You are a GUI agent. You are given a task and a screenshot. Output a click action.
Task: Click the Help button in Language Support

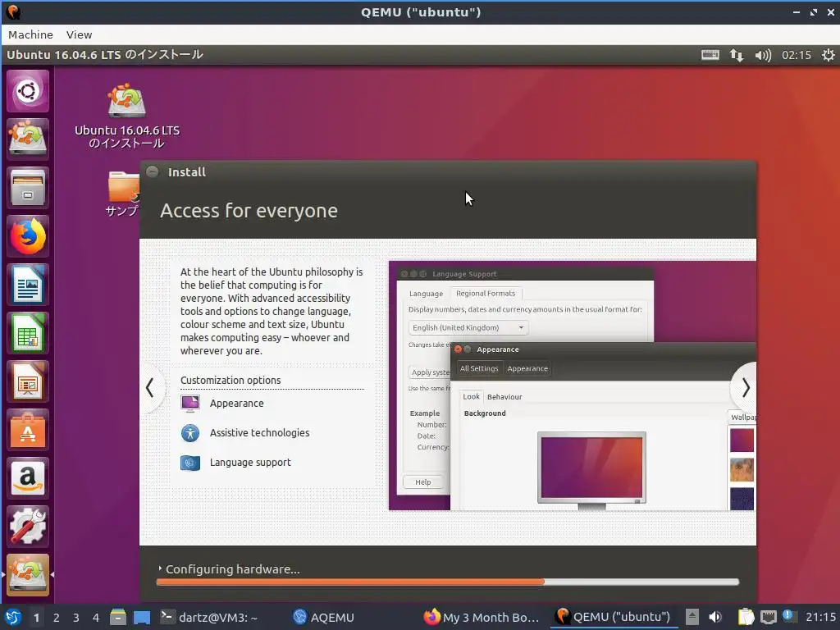[422, 482]
